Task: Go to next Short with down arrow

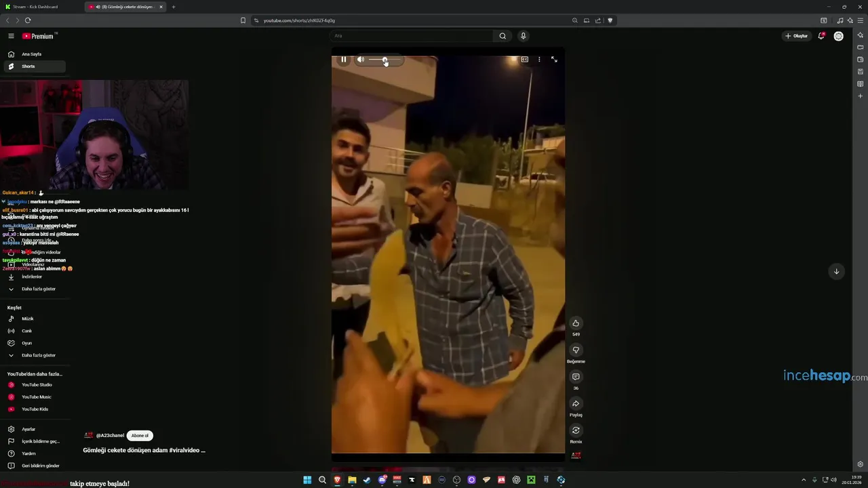Action: (x=836, y=271)
